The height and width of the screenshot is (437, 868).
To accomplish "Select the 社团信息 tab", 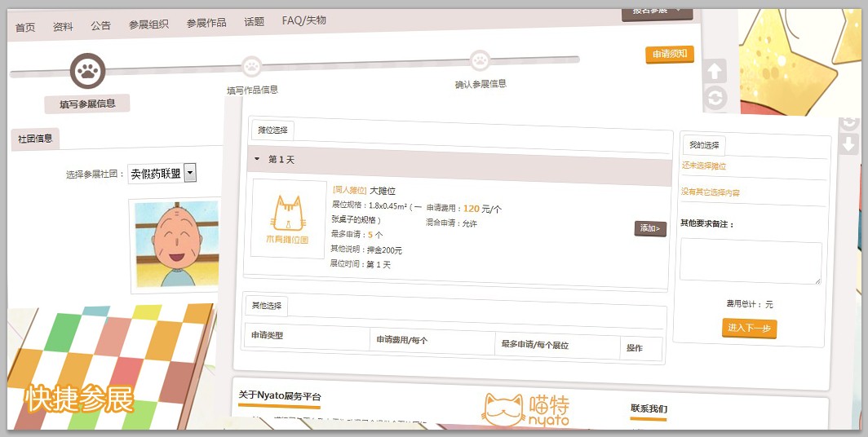I will click(35, 139).
